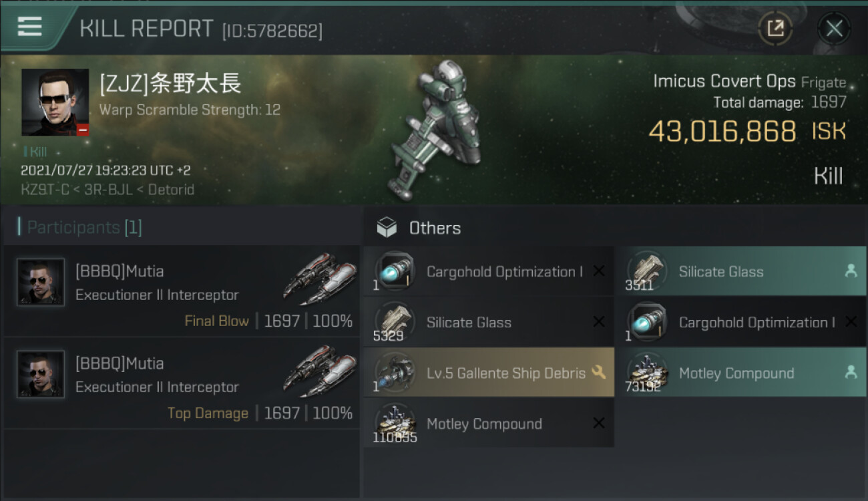Open Final Blow participant Mutia's portrait
The height and width of the screenshot is (501, 868).
click(x=41, y=282)
